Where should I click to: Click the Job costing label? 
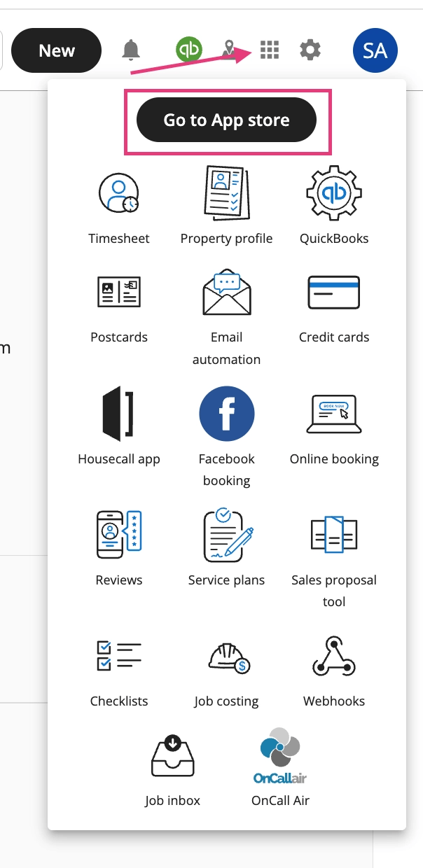tap(226, 701)
